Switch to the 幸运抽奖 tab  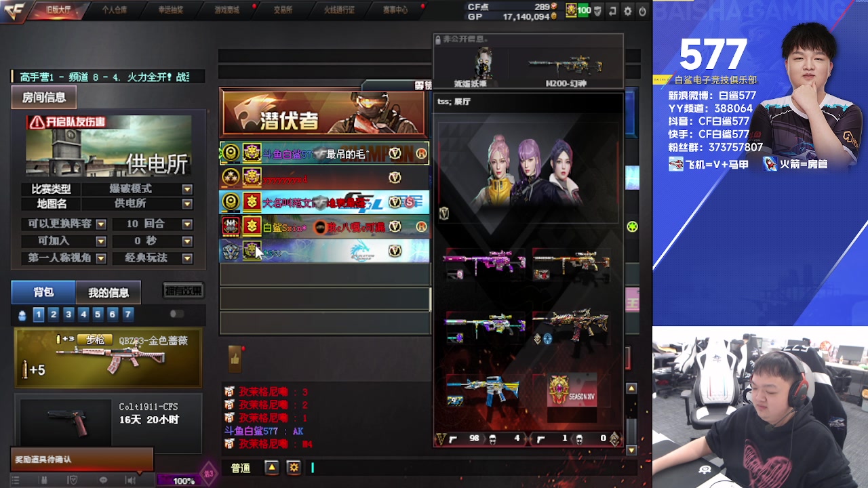[170, 9]
